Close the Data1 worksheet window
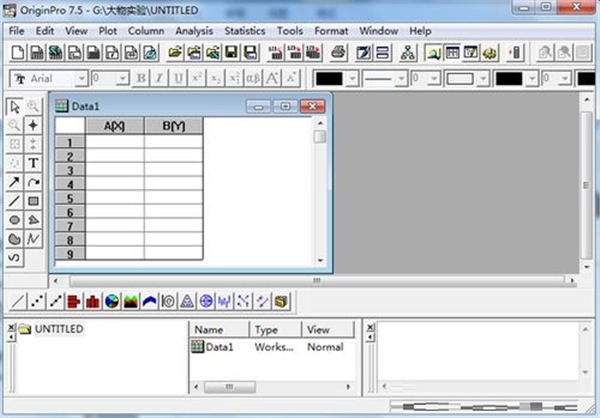This screenshot has width=600, height=418. [313, 106]
